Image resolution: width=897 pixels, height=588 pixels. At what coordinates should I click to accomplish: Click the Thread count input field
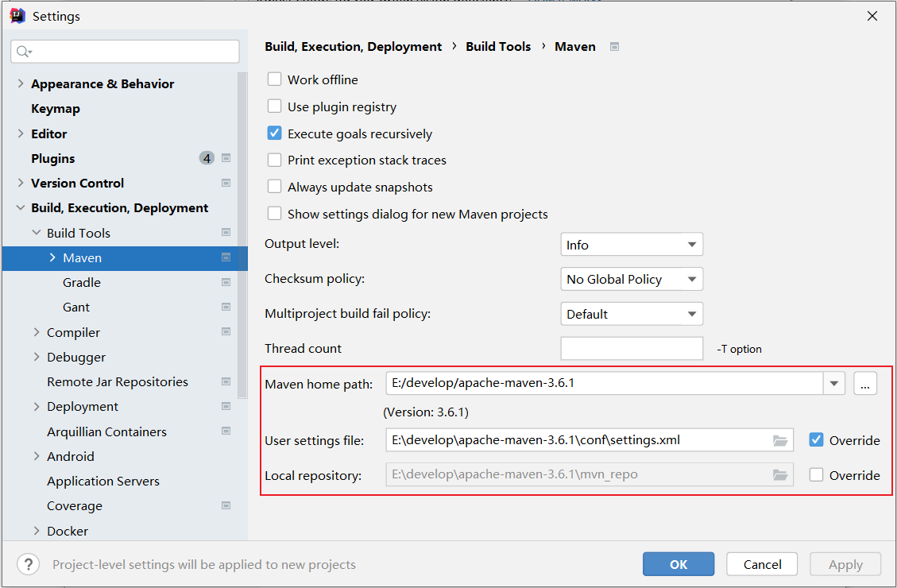632,348
